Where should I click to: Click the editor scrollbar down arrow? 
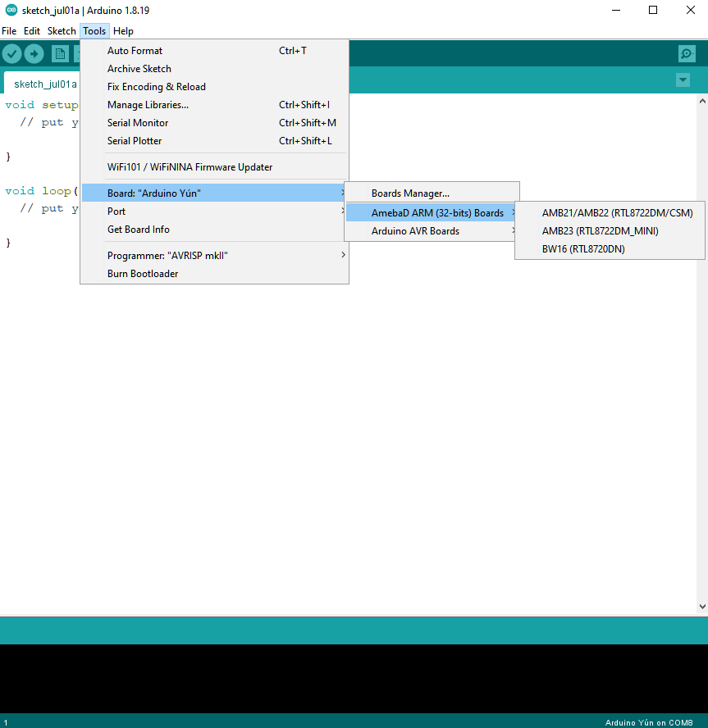[x=702, y=607]
